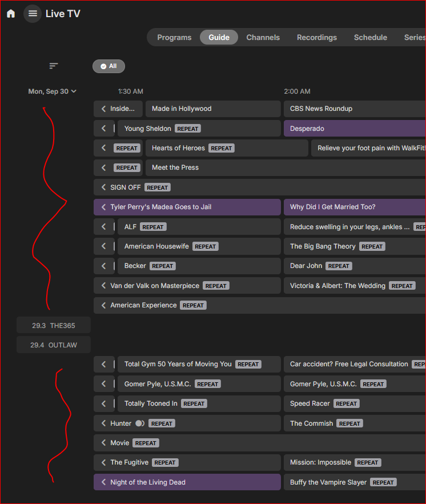Open the hamburger menu
This screenshot has height=504, width=426.
(x=33, y=14)
